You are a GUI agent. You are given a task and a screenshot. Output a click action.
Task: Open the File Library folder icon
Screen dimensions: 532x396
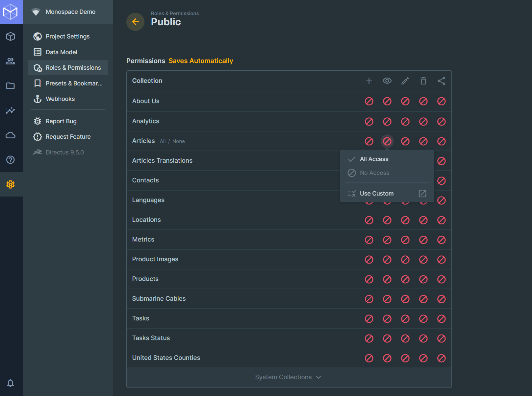tap(11, 86)
